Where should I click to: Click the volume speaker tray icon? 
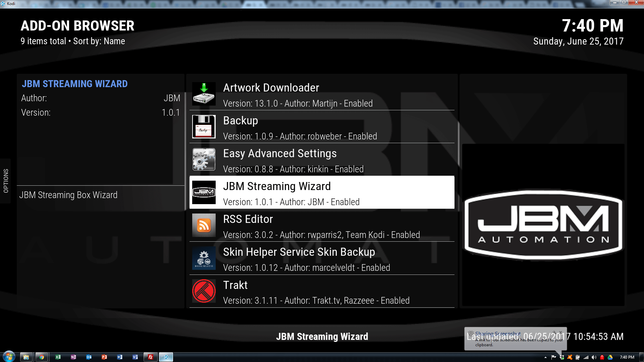[x=594, y=357]
